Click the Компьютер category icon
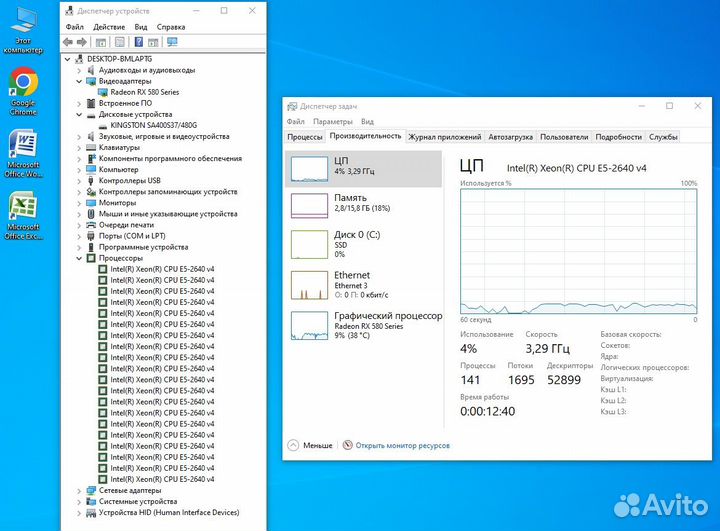Image resolution: width=720 pixels, height=531 pixels. tap(91, 169)
